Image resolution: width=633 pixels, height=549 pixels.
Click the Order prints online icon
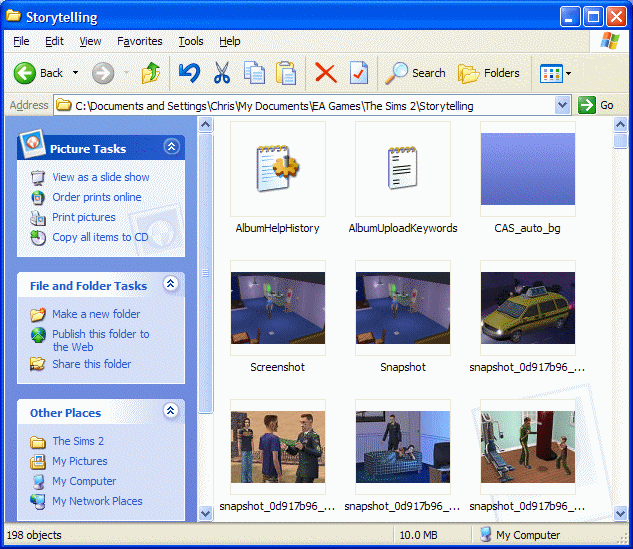tap(38, 197)
